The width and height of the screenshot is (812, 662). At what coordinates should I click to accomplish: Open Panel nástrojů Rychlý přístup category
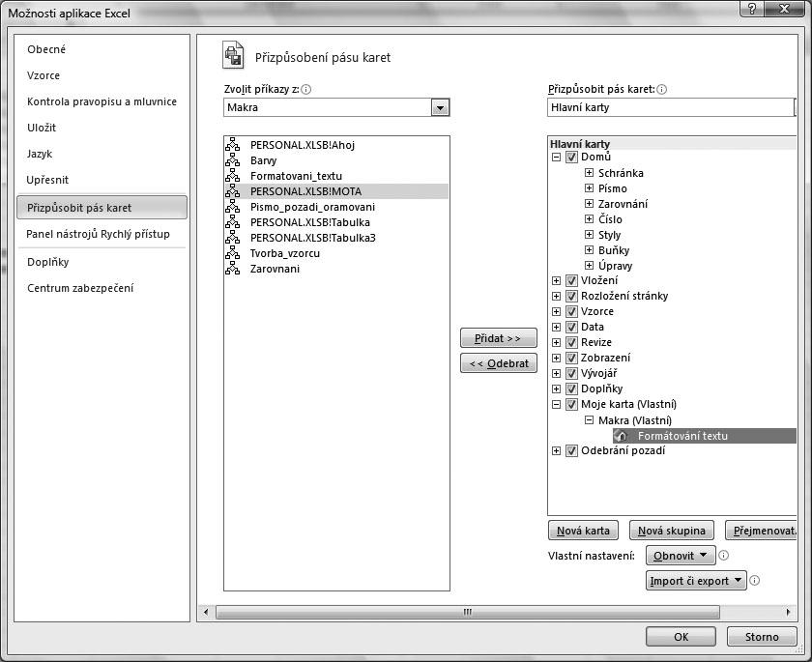[x=98, y=234]
